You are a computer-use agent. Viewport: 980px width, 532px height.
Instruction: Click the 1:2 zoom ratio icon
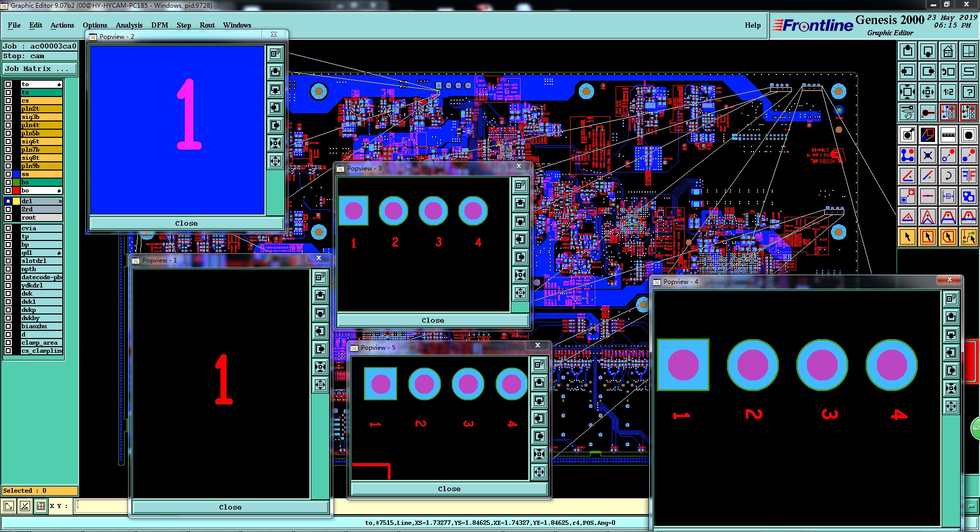click(948, 92)
